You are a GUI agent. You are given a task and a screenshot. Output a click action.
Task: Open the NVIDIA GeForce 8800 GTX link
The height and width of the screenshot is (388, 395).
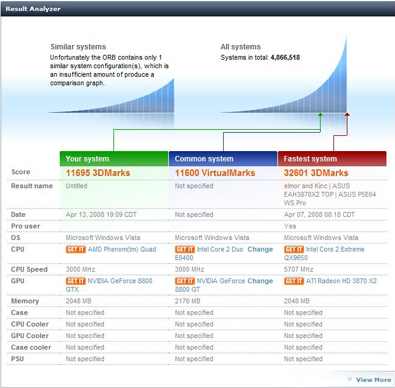point(109,285)
